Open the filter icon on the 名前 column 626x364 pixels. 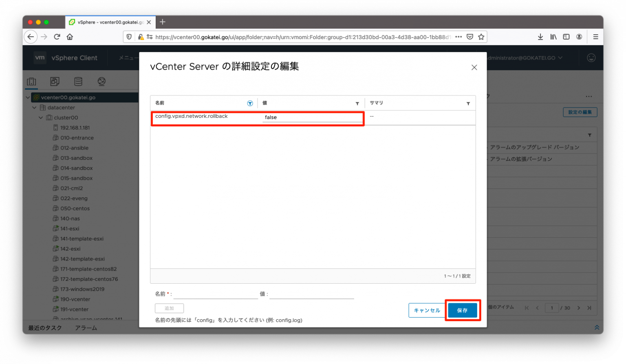pos(250,103)
